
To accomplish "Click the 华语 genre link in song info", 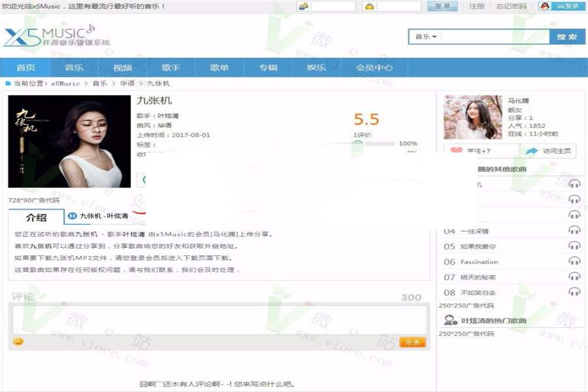I will pyautogui.click(x=165, y=125).
